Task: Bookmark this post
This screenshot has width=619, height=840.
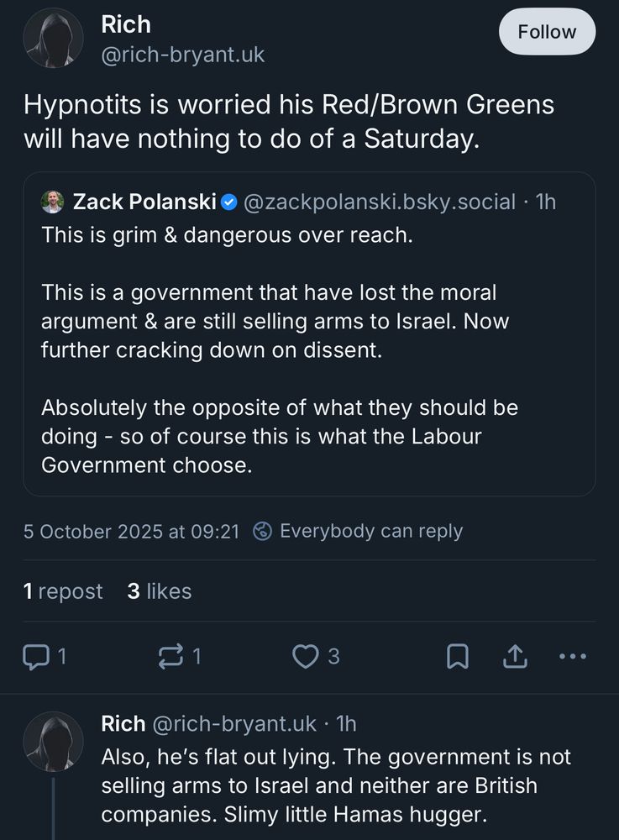Action: 457,657
